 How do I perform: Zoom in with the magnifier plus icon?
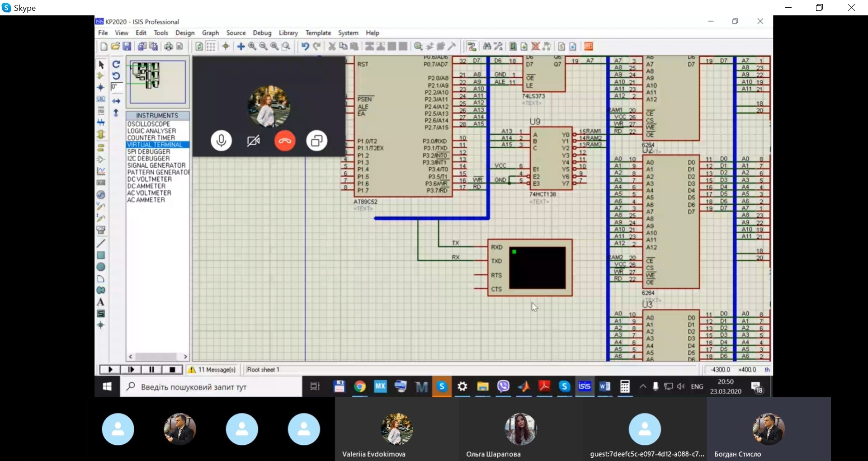[252, 47]
